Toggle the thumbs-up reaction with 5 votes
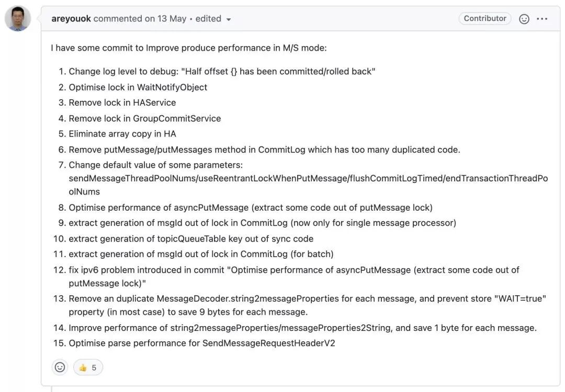565x392 pixels. click(88, 367)
